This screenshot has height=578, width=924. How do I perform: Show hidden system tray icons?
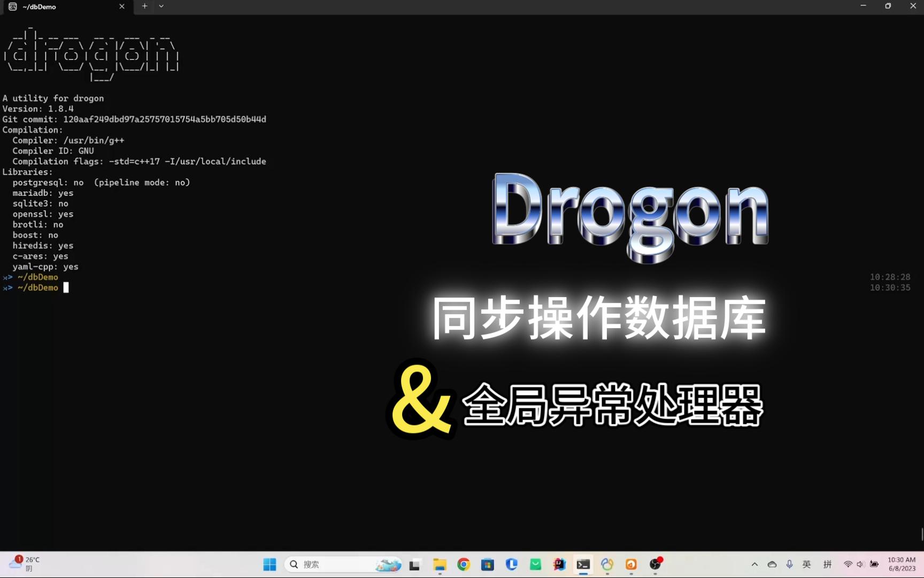click(x=754, y=564)
